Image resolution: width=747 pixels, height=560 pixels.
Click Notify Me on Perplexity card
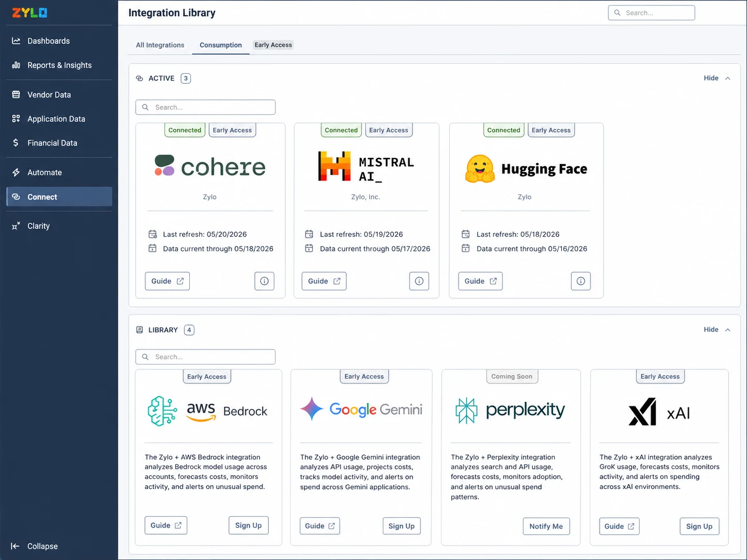(546, 526)
